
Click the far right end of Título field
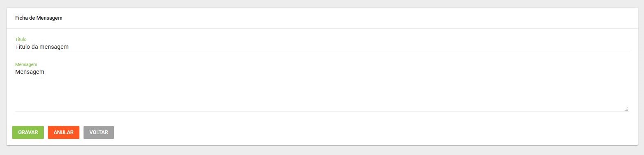(622, 47)
